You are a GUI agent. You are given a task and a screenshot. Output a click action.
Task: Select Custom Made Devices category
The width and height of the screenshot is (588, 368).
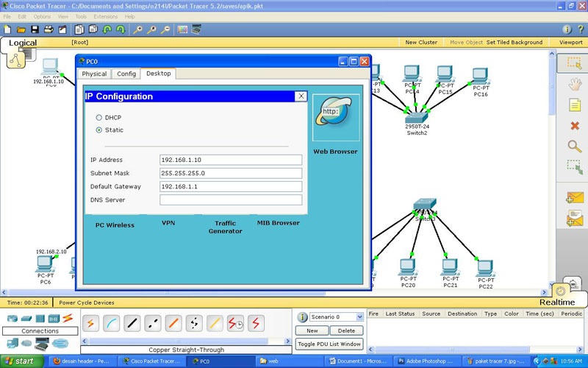coord(42,343)
